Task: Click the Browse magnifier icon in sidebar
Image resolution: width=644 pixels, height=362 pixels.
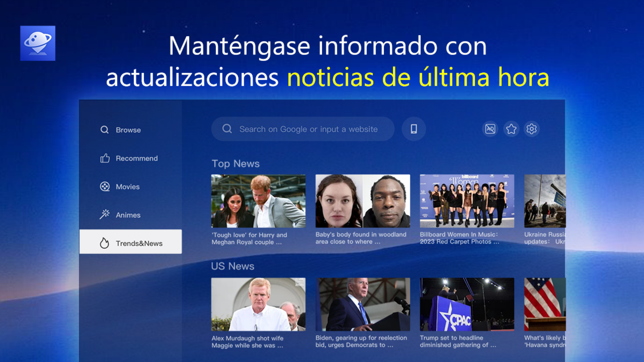Action: coord(104,130)
